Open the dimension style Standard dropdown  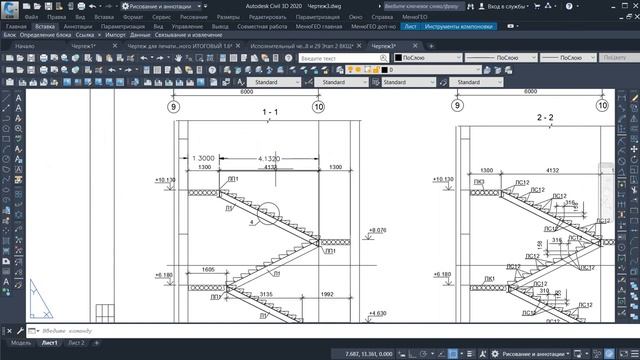point(342,82)
